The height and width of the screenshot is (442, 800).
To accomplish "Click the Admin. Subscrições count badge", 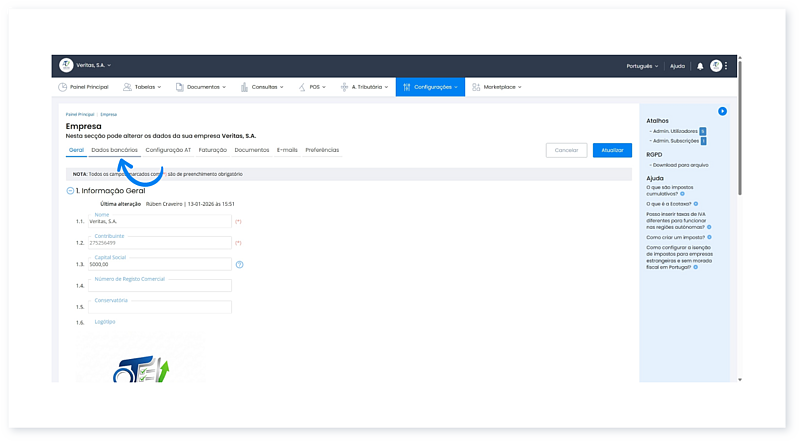I will pyautogui.click(x=704, y=141).
